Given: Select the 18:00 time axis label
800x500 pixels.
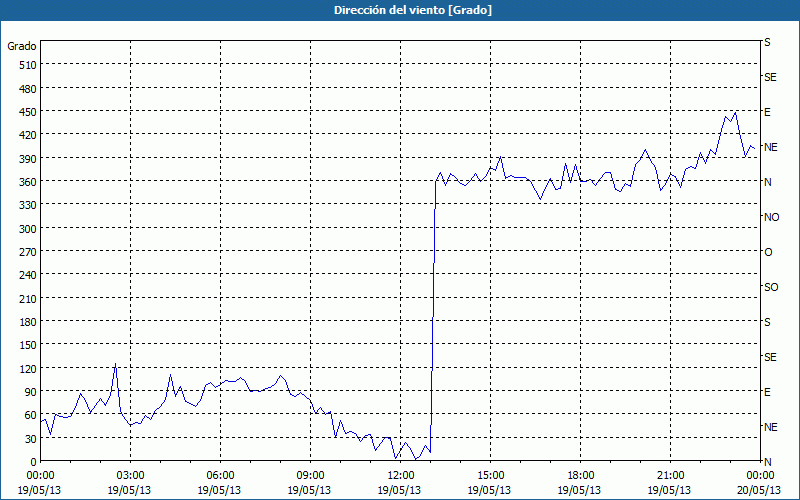Looking at the screenshot, I should coord(580,476).
